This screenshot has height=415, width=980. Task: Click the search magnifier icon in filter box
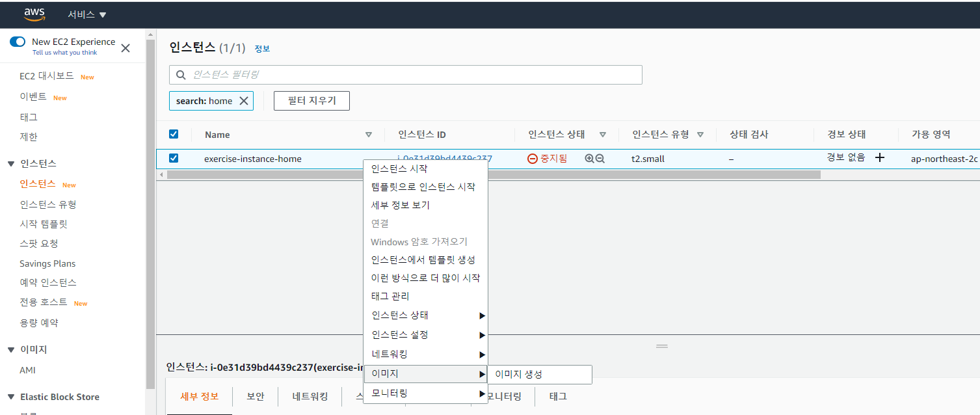tap(180, 75)
